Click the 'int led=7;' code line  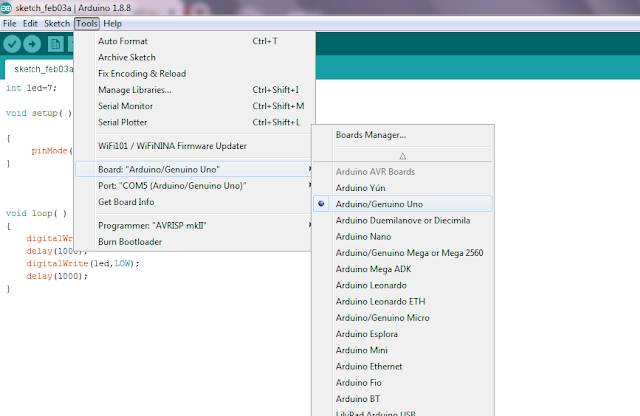[31, 88]
